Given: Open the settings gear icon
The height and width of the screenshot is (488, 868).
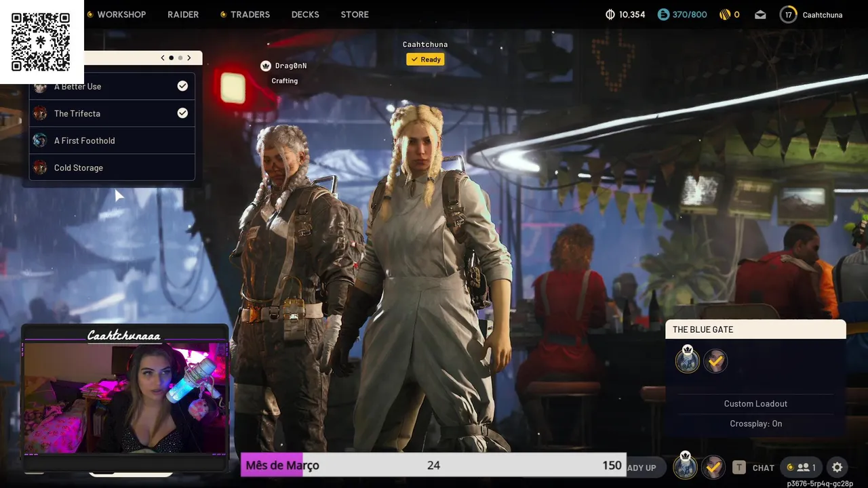Looking at the screenshot, I should click(x=837, y=467).
